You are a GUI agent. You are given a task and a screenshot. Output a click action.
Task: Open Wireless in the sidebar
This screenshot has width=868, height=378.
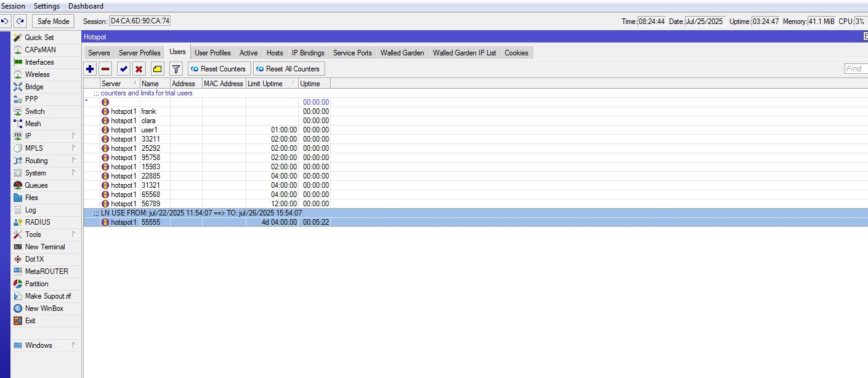[x=46, y=74]
